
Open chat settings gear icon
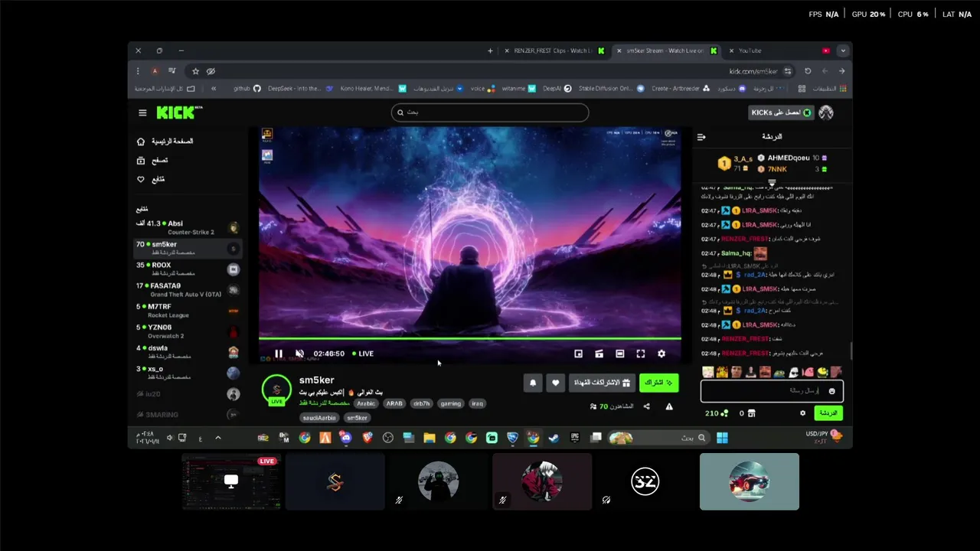(x=802, y=413)
